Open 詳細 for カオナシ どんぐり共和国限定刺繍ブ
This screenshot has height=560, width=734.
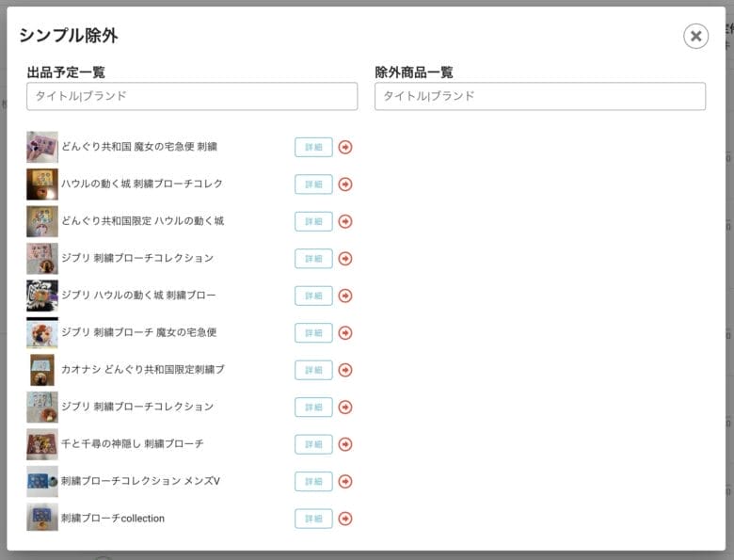313,370
